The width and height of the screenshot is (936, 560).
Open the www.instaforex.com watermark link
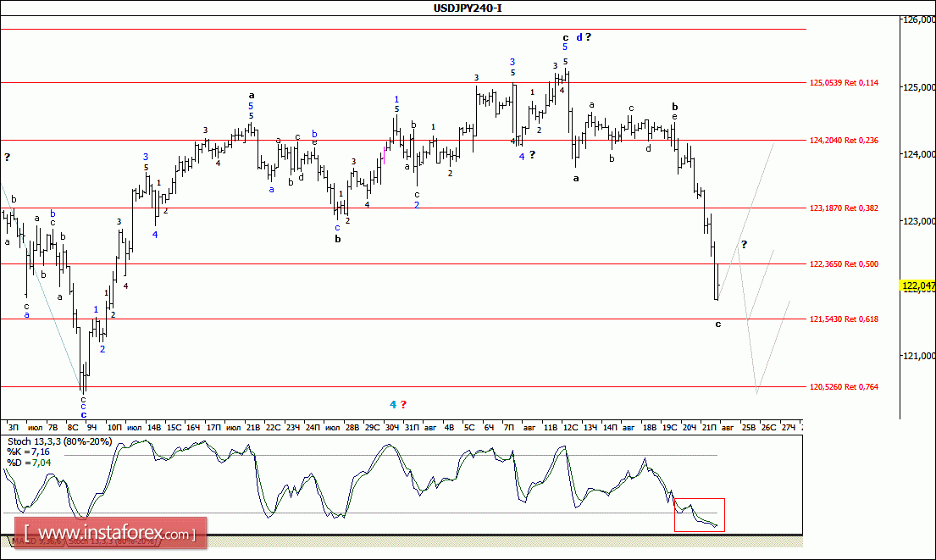[115, 535]
